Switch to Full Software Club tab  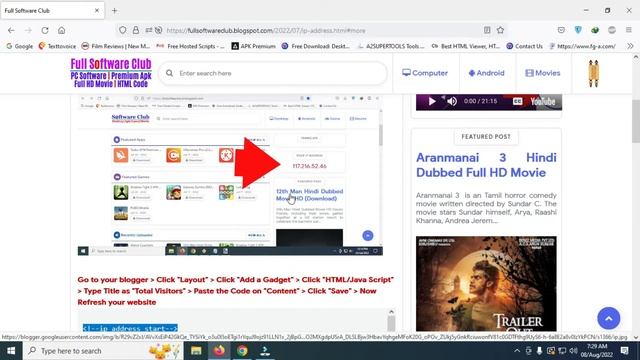click(x=52, y=11)
